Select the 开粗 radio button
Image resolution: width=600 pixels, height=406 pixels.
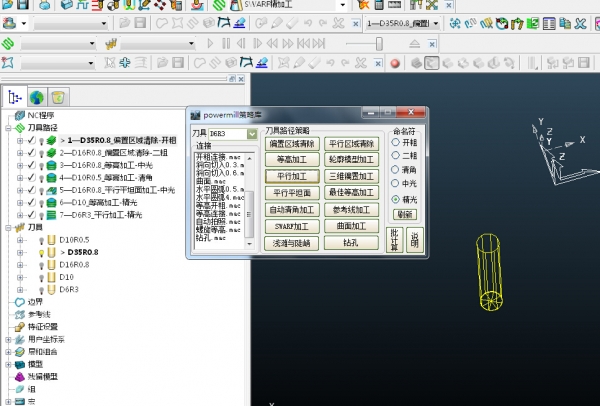(396, 142)
